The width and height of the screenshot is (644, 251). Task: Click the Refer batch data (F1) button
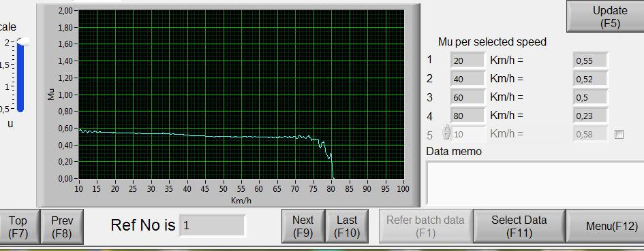pos(425,227)
